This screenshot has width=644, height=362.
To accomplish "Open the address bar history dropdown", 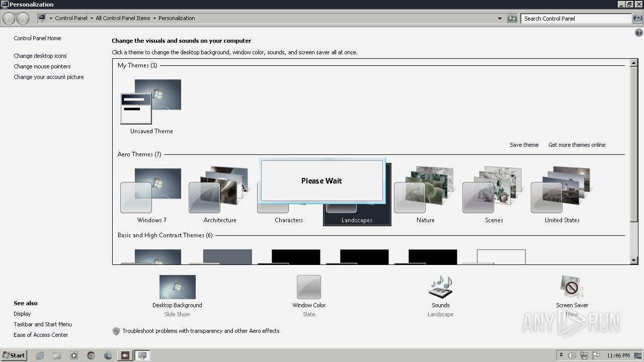I will click(x=500, y=19).
